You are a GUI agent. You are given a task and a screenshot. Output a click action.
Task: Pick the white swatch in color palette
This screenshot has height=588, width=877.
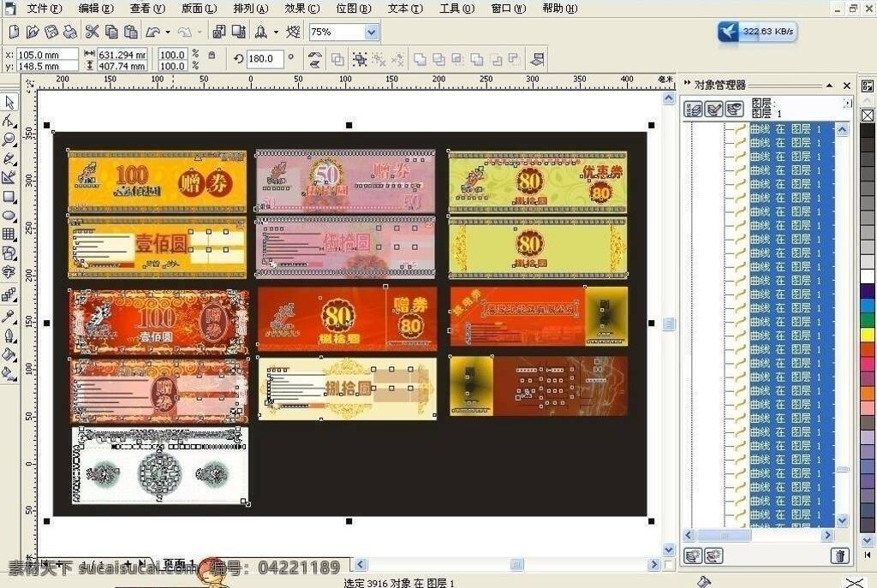click(868, 276)
